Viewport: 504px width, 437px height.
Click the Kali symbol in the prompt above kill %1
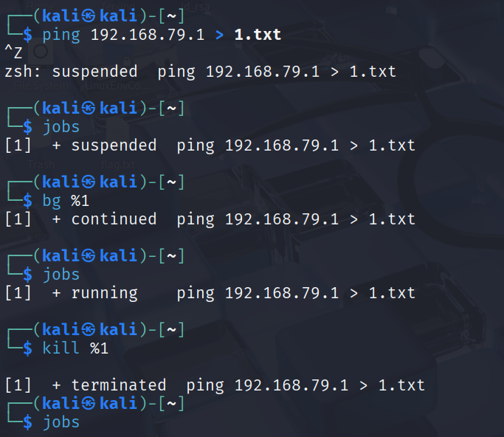[x=89, y=329]
